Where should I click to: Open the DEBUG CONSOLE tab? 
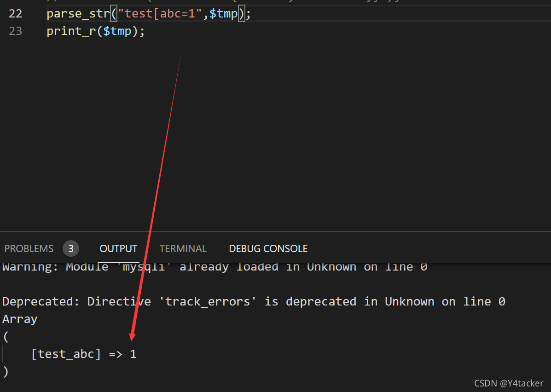coord(268,249)
